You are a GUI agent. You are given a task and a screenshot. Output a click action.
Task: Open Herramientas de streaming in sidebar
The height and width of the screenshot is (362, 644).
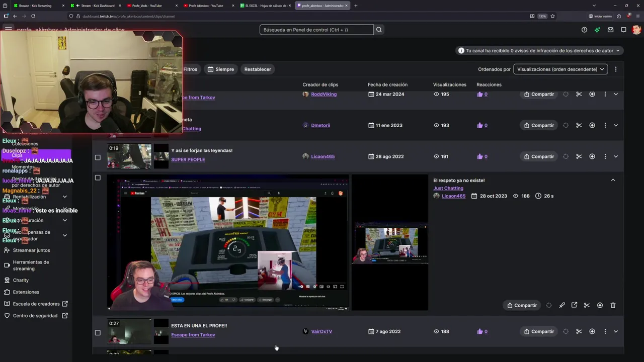[x=31, y=265]
